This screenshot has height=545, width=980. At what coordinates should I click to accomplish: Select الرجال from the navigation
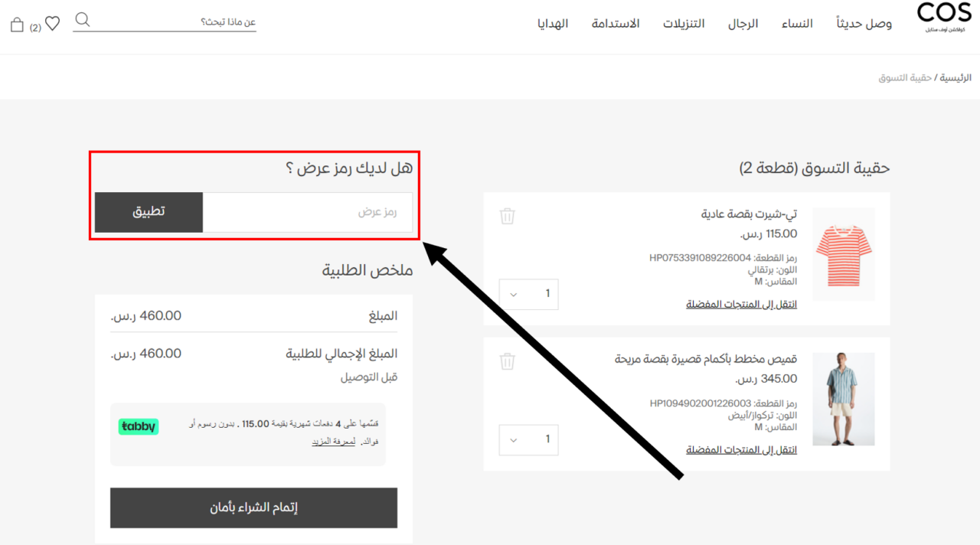[x=743, y=23]
